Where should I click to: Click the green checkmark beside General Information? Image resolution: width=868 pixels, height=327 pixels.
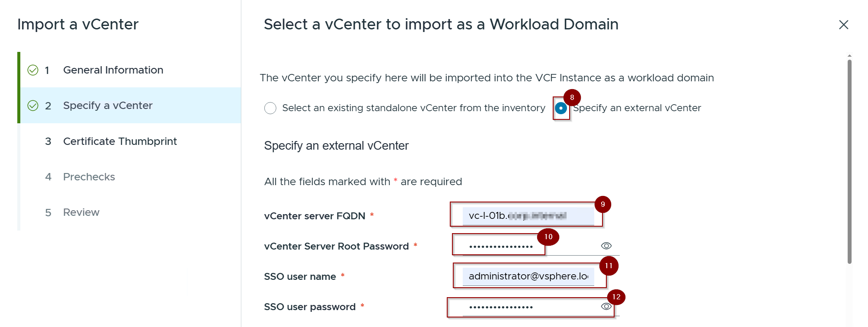tap(33, 70)
